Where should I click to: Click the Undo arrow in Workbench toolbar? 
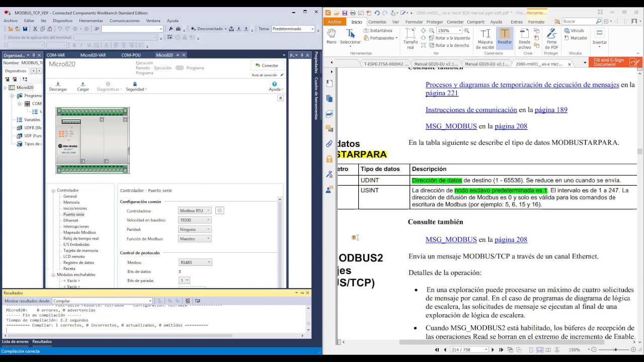60,29
